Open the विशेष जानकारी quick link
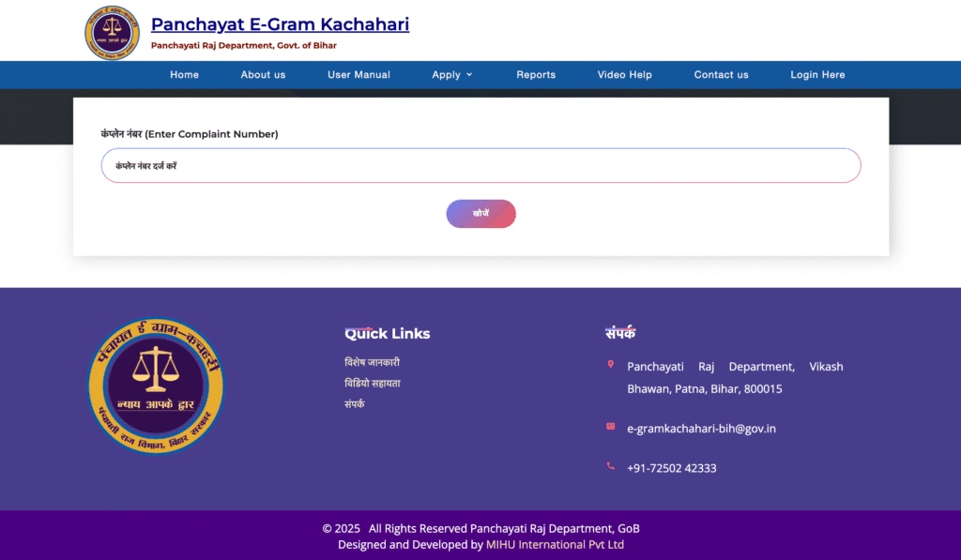This screenshot has width=961, height=560. coord(372,363)
